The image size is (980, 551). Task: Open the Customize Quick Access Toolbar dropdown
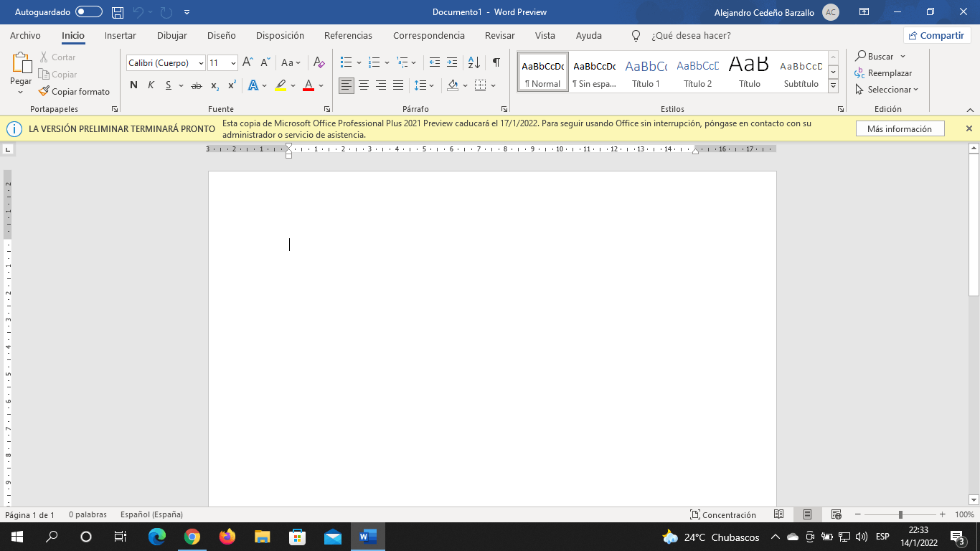pyautogui.click(x=187, y=12)
